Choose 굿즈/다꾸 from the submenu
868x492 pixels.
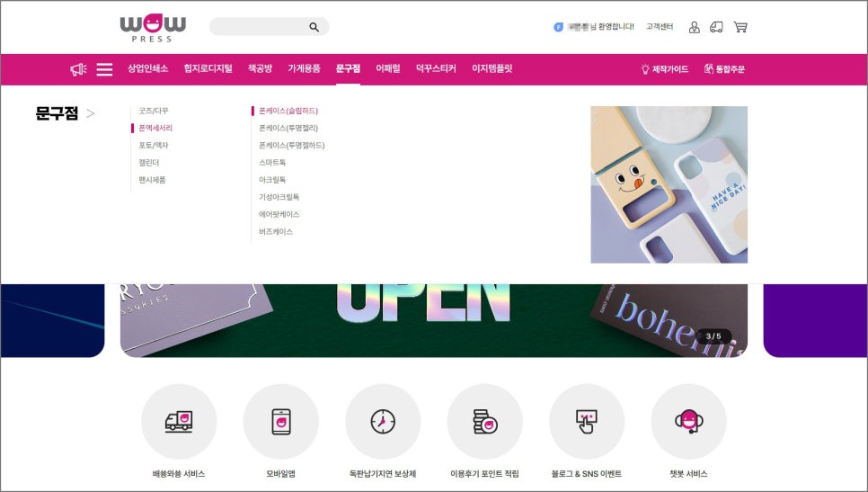tap(154, 111)
